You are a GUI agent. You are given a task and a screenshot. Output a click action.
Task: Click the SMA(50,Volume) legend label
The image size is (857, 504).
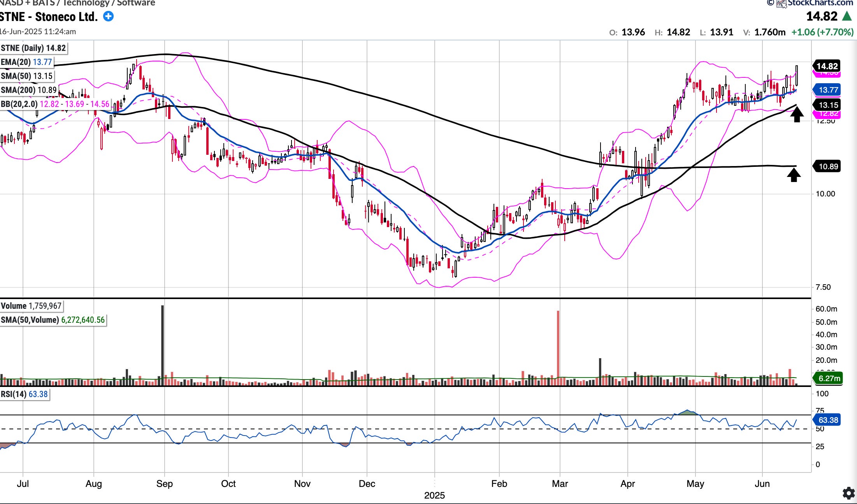pos(53,320)
